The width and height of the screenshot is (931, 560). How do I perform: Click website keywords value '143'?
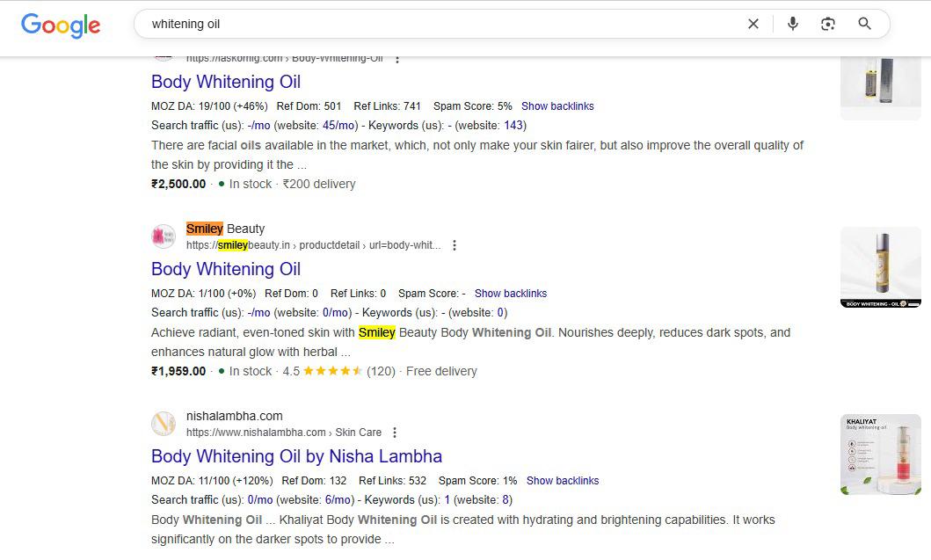(513, 126)
